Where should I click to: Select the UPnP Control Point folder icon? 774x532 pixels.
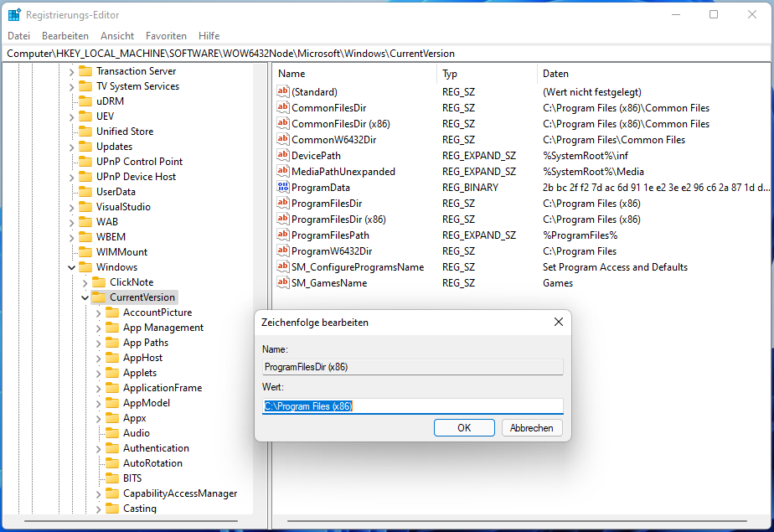[x=85, y=162]
